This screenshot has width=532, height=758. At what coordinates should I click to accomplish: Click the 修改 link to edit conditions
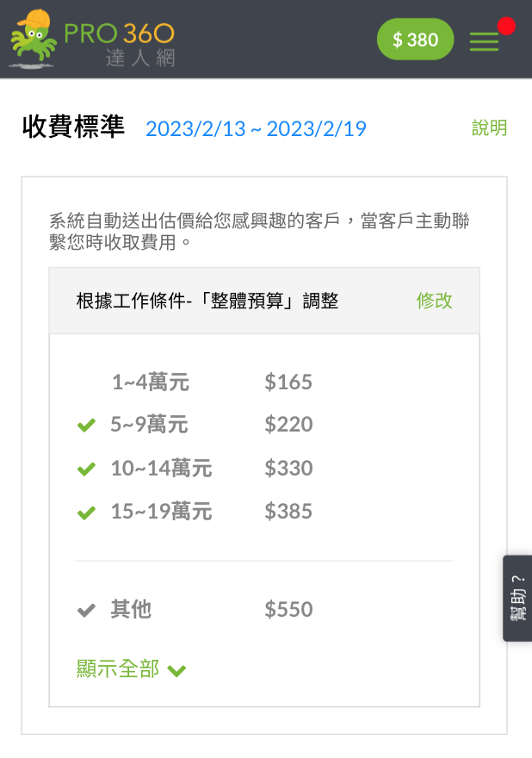pyautogui.click(x=434, y=301)
